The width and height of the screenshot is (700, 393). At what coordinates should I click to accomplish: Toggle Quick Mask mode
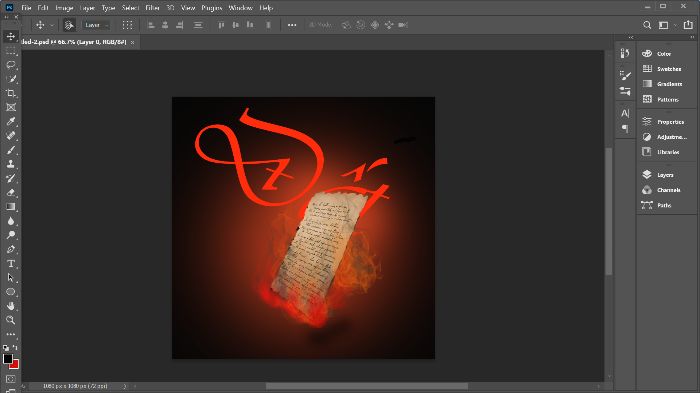[x=11, y=379]
